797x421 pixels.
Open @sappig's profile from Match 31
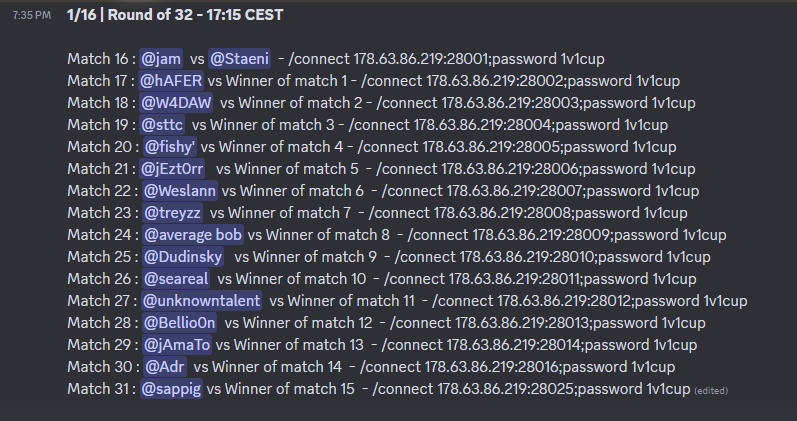click(x=170, y=389)
